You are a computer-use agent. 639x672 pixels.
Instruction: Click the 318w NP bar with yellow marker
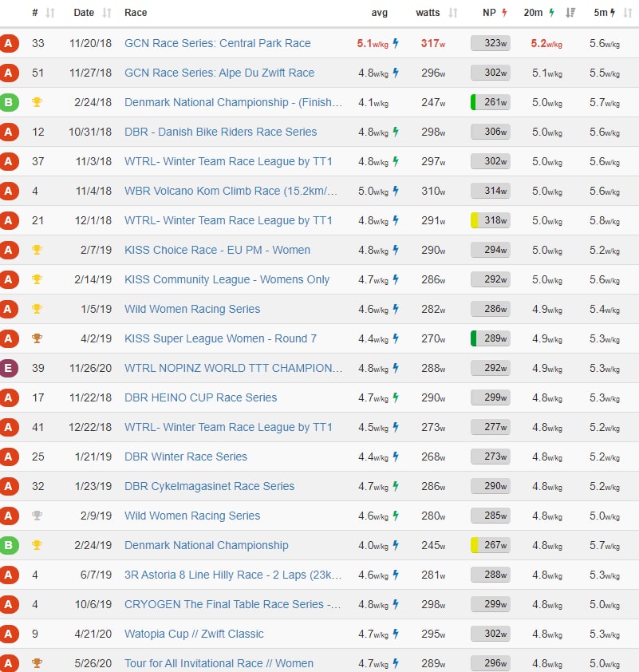491,219
